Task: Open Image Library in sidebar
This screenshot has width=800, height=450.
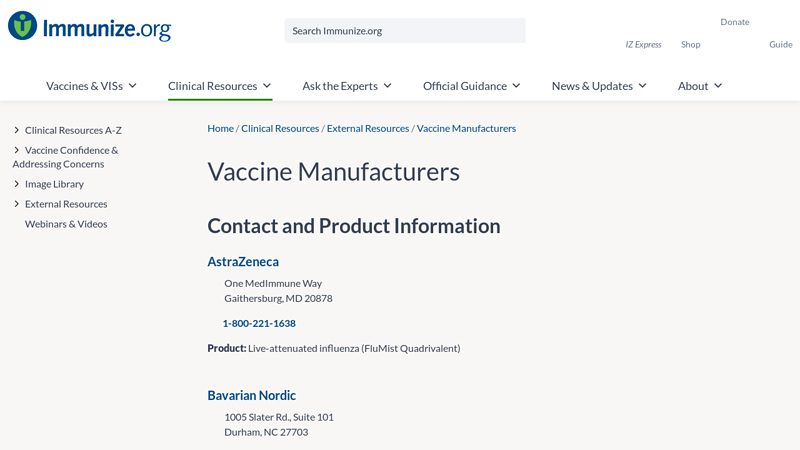Action: (54, 184)
